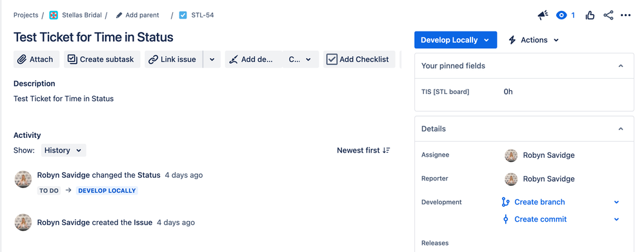Click the Create commit link

(541, 219)
